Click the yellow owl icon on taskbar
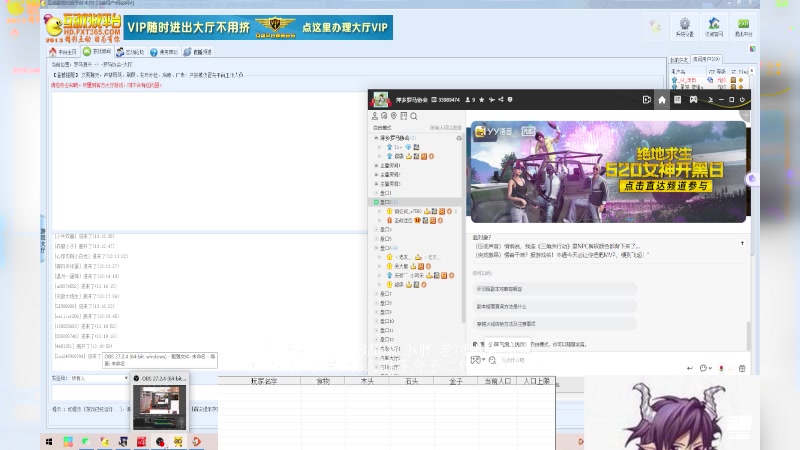Viewport: 800px width, 450px height. point(178,442)
